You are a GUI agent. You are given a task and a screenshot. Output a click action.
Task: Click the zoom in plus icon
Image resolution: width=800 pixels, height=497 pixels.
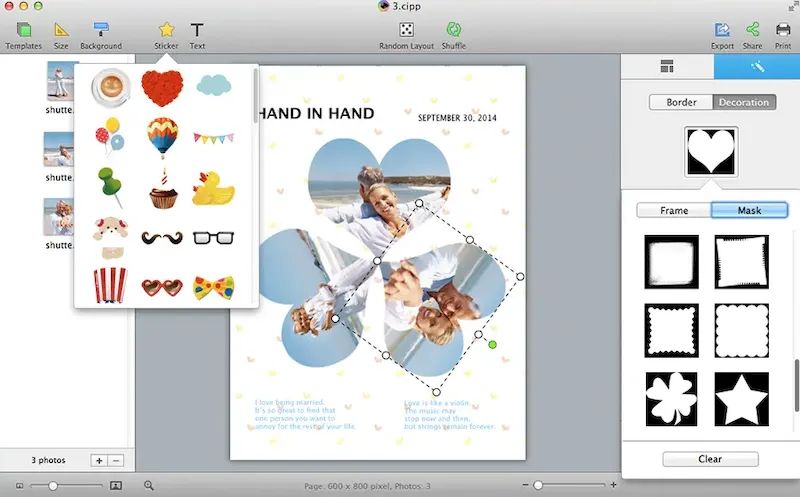[613, 485]
